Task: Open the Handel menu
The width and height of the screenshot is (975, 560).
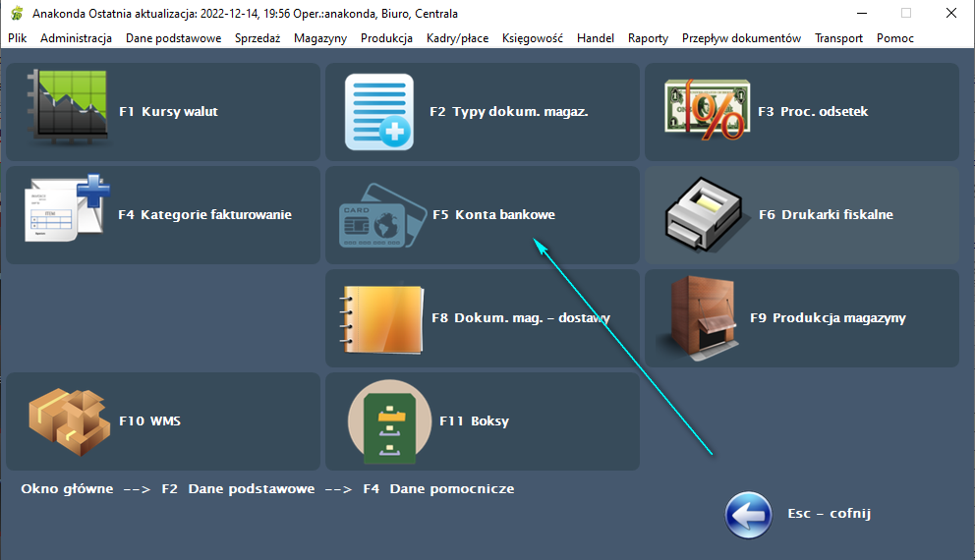Action: coord(595,38)
